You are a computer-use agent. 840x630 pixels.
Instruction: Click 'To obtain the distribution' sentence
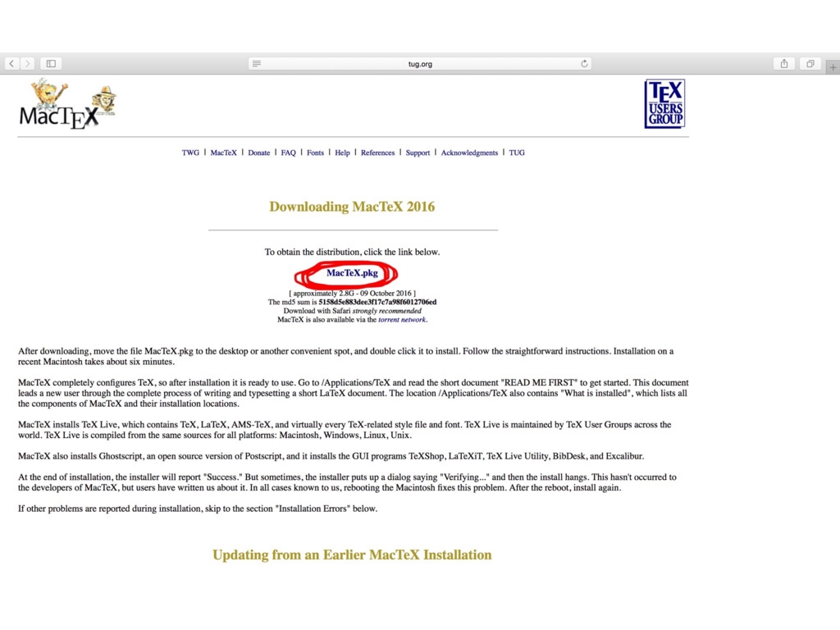[x=352, y=252]
